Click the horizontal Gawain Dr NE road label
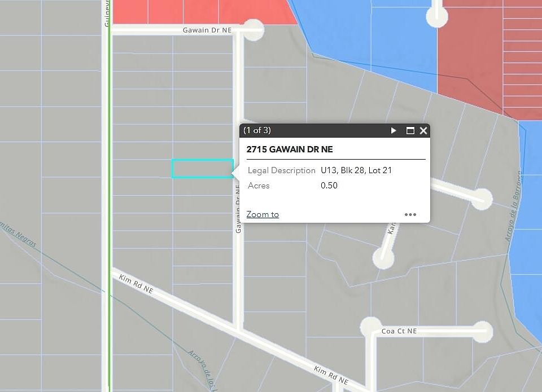 [207, 30]
